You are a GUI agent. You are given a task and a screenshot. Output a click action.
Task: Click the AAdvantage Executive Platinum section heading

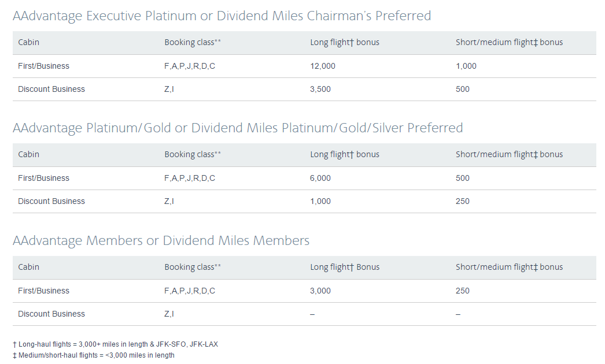[222, 16]
